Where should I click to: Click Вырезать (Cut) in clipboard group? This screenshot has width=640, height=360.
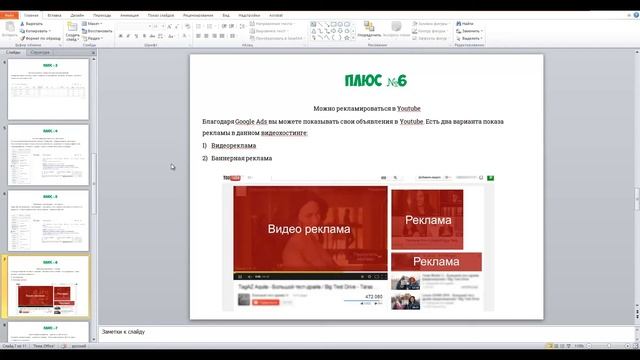32,24
